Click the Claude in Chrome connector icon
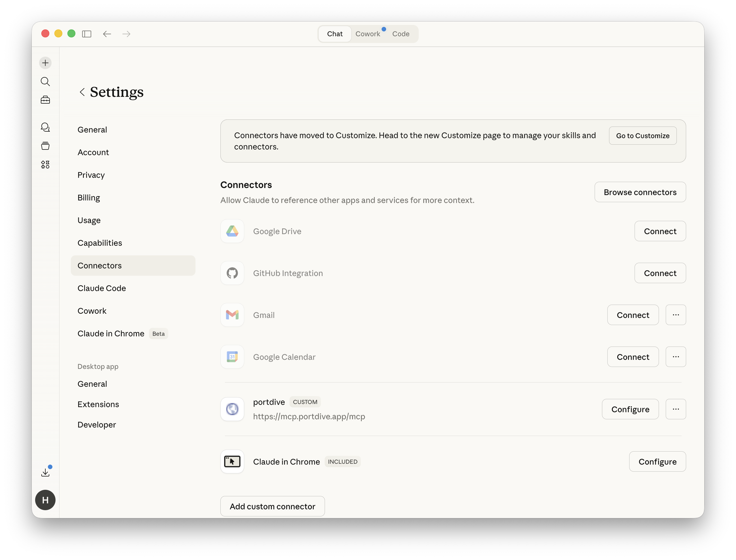This screenshot has width=736, height=560. (x=232, y=462)
